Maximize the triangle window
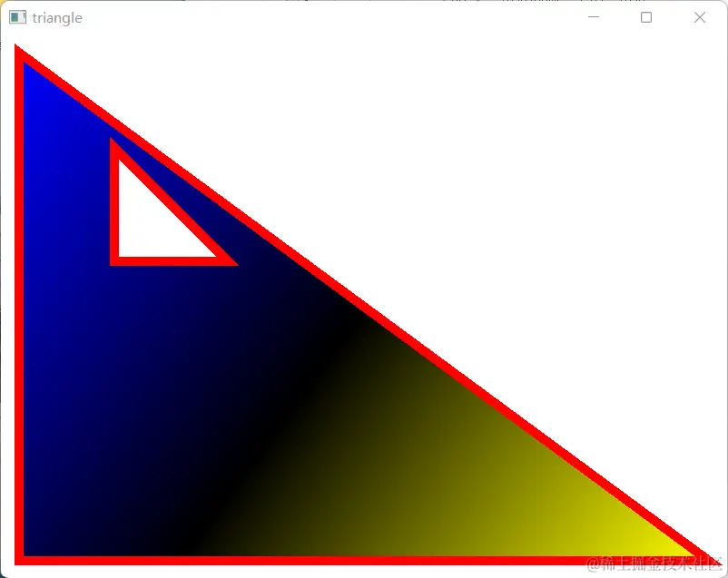This screenshot has height=578, width=728. 645,17
